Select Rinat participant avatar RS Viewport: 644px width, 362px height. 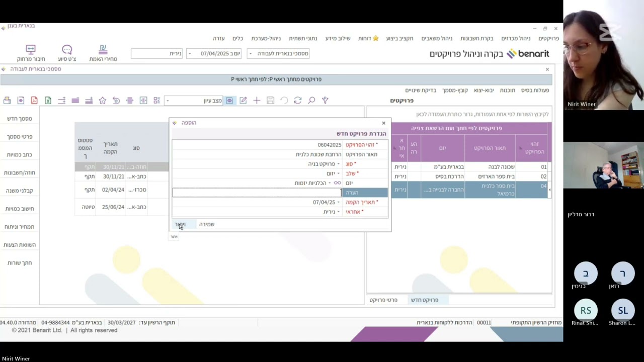click(586, 310)
